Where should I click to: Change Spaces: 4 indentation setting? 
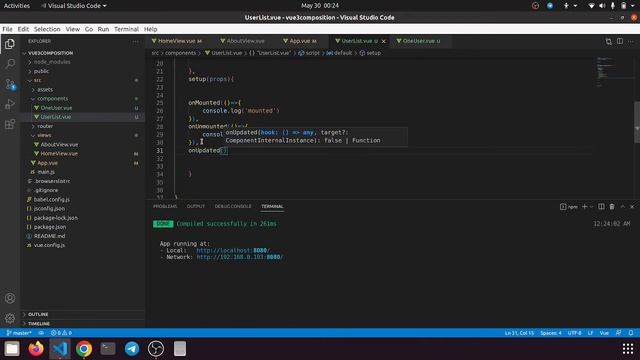(551, 333)
